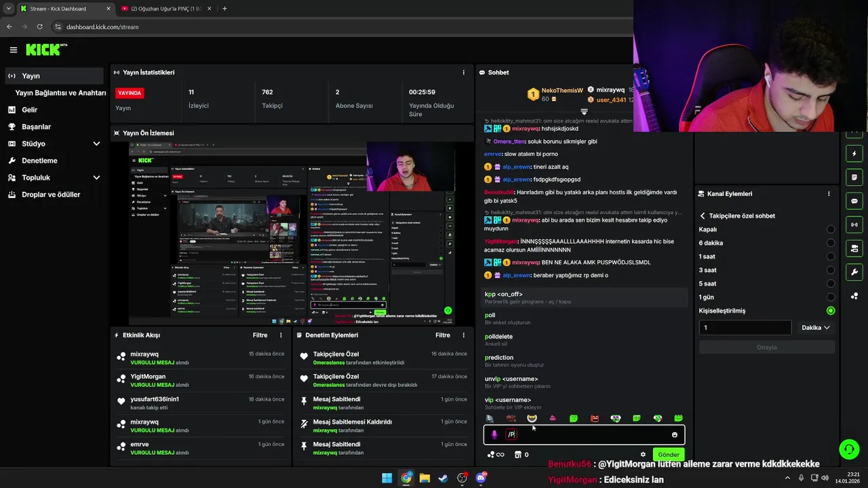Open the Kick logo home link
The height and width of the screenshot is (488, 868).
tap(46, 49)
